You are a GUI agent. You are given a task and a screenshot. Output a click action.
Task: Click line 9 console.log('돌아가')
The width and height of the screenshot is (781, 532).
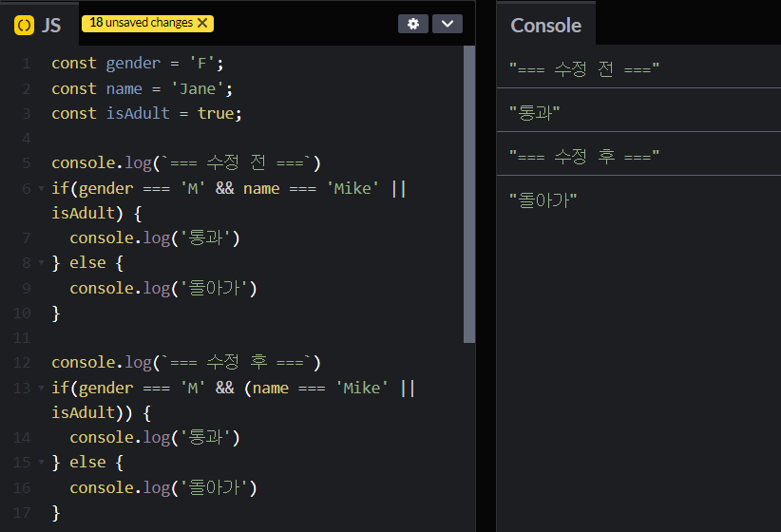point(162,289)
